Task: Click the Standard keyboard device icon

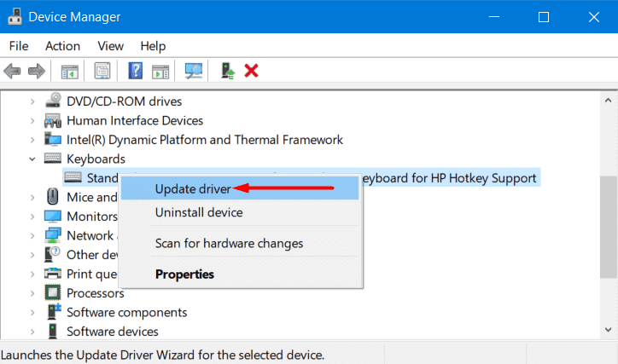Action: (x=73, y=177)
